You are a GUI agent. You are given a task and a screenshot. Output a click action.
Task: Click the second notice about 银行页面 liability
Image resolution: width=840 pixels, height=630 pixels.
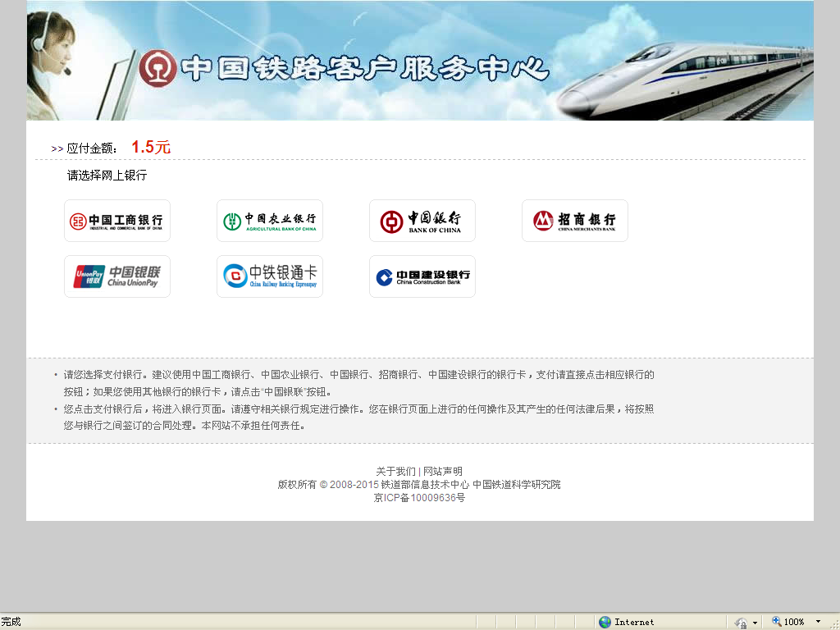click(359, 418)
